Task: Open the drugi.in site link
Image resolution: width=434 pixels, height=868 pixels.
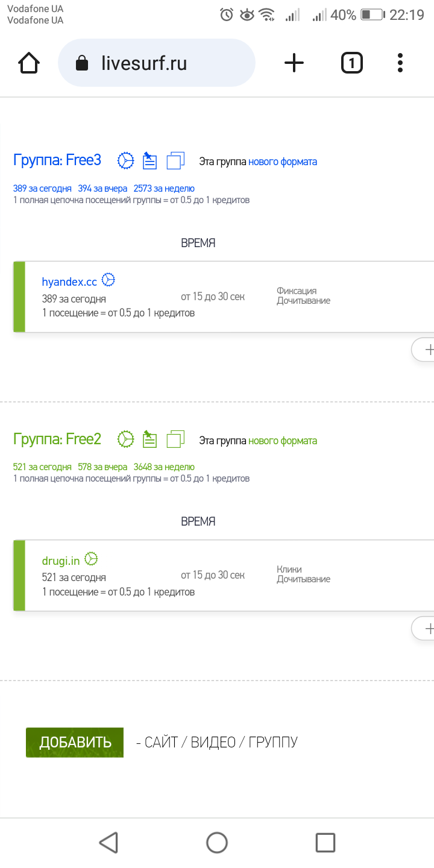Action: [x=61, y=561]
